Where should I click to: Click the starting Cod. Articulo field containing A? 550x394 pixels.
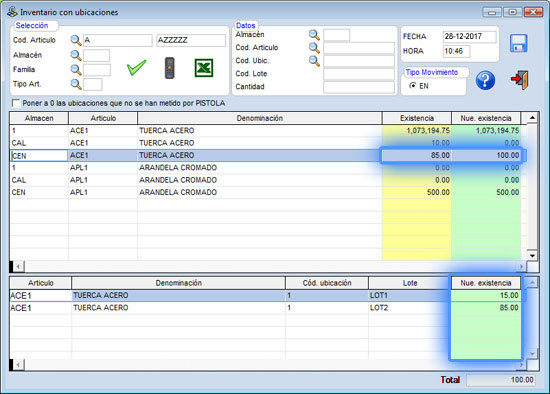coord(118,40)
